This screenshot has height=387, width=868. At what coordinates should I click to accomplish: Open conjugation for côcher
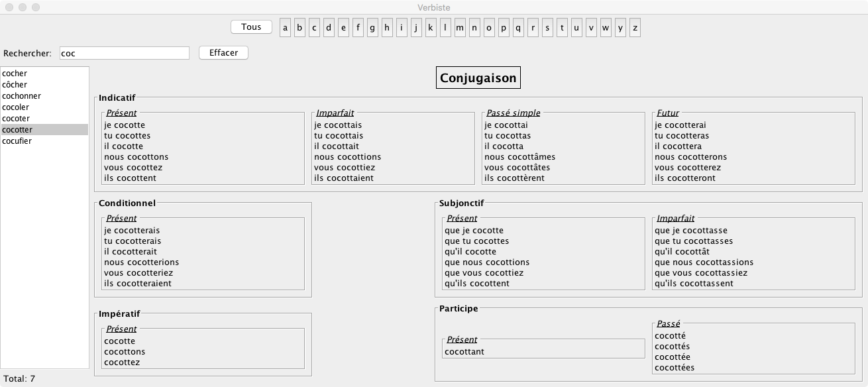coord(15,85)
